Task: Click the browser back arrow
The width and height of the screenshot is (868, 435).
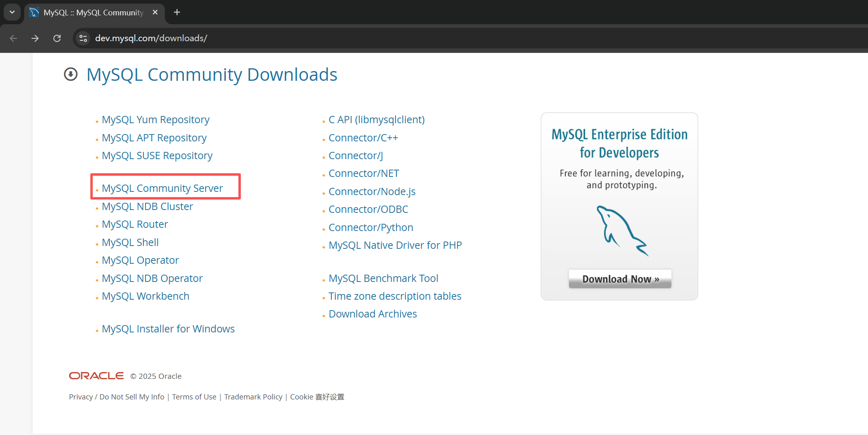Action: 13,38
